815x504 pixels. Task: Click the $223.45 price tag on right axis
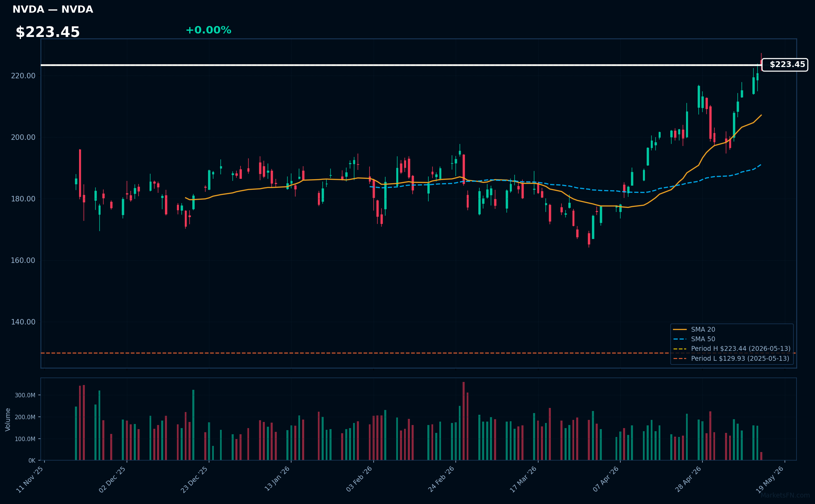[785, 65]
